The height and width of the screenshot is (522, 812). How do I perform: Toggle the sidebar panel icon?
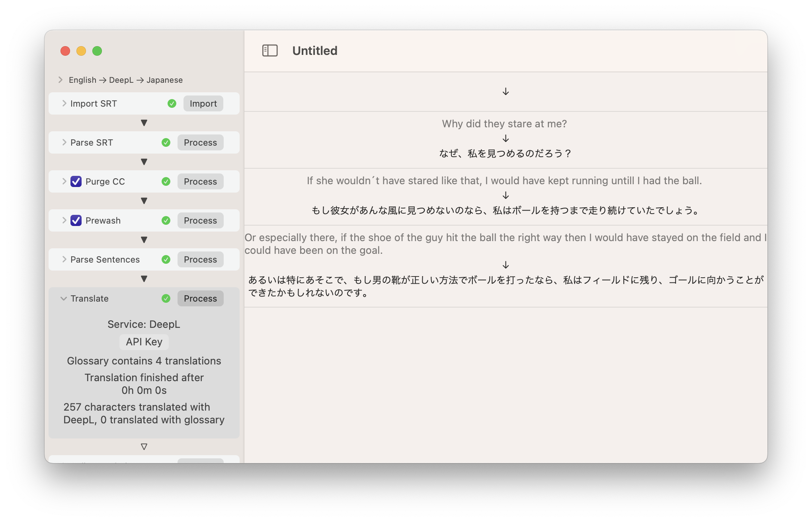pos(270,51)
